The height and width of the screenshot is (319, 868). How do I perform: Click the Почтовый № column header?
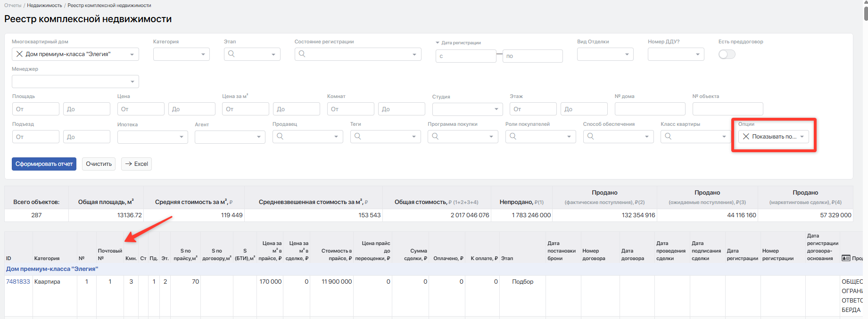coord(110,254)
